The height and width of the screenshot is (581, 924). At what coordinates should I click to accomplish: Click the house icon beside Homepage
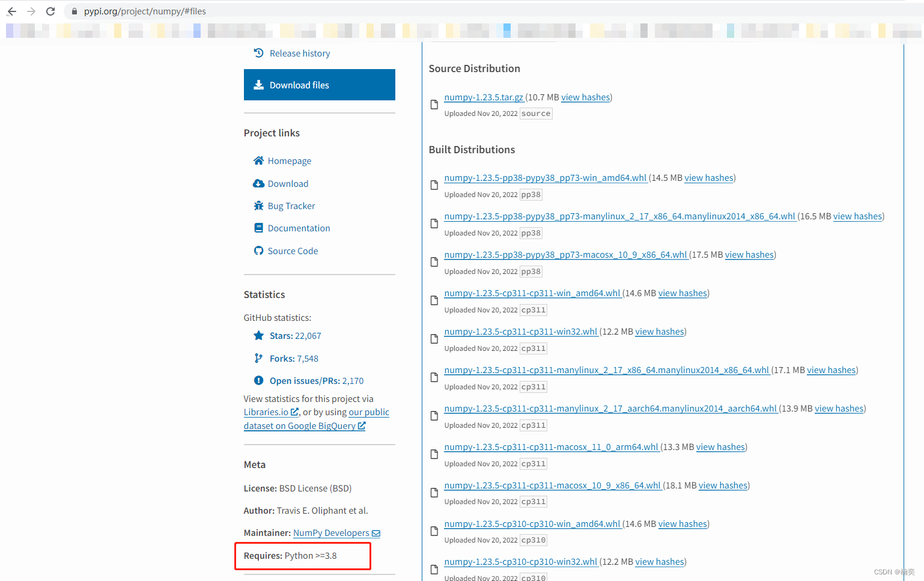point(258,160)
